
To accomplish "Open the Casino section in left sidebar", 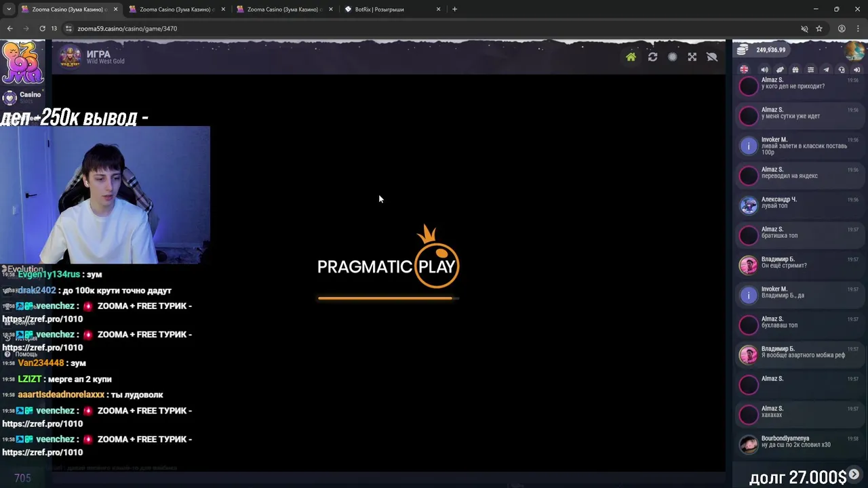I will [x=22, y=97].
